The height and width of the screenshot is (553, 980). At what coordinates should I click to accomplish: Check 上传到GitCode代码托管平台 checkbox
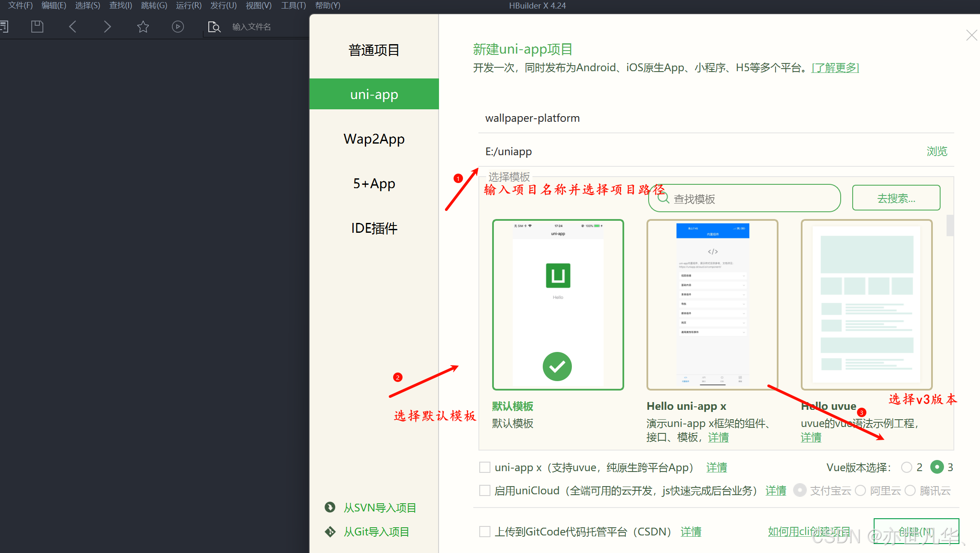485,532
